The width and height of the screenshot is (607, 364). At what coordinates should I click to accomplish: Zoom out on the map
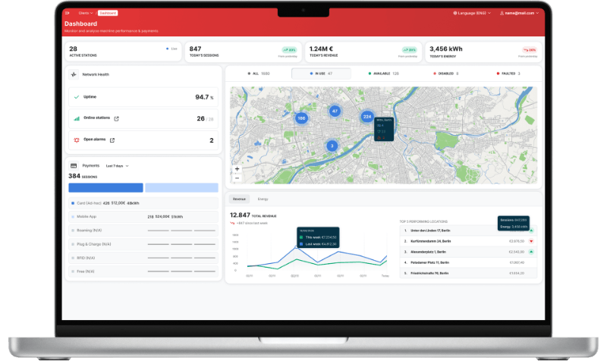(237, 178)
